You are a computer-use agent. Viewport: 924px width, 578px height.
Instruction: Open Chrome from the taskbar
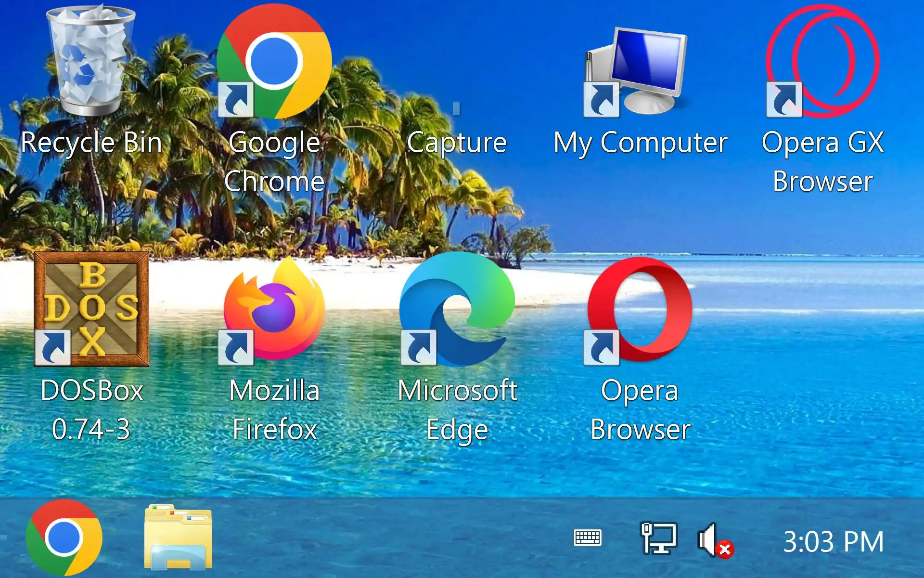(64, 538)
